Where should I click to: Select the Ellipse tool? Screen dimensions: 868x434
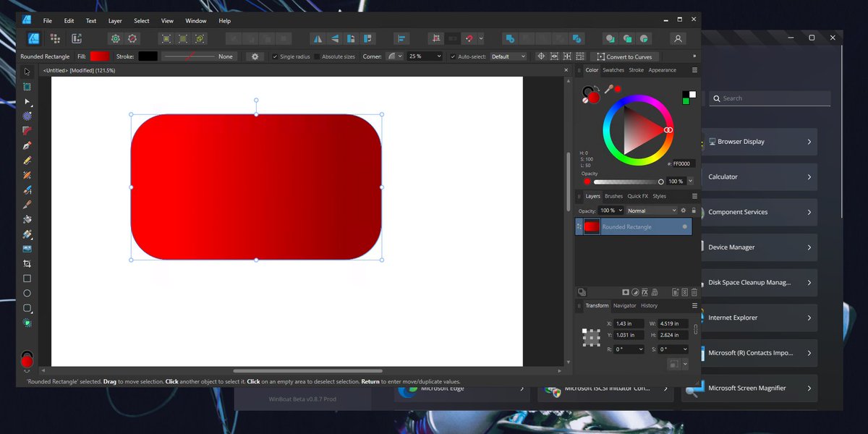(27, 293)
